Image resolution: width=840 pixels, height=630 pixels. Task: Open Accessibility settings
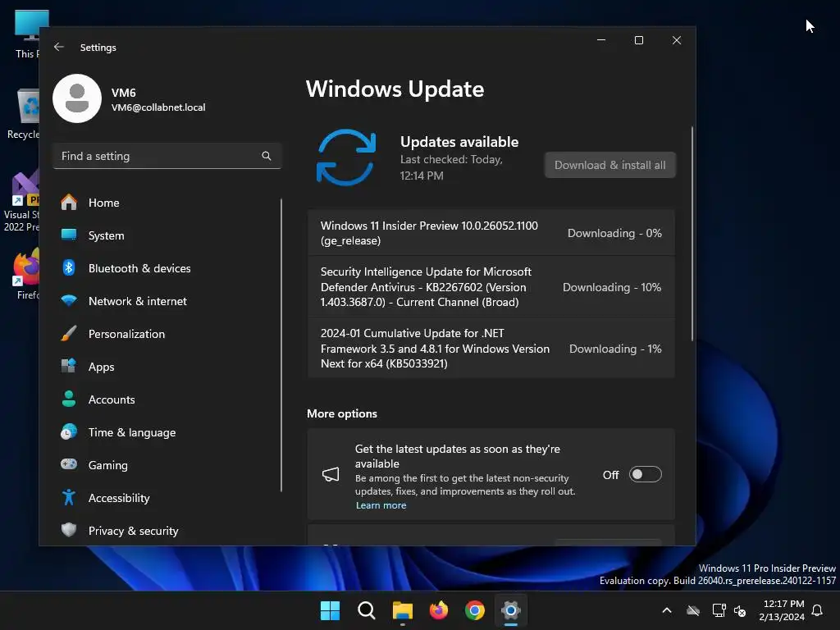coord(167,498)
